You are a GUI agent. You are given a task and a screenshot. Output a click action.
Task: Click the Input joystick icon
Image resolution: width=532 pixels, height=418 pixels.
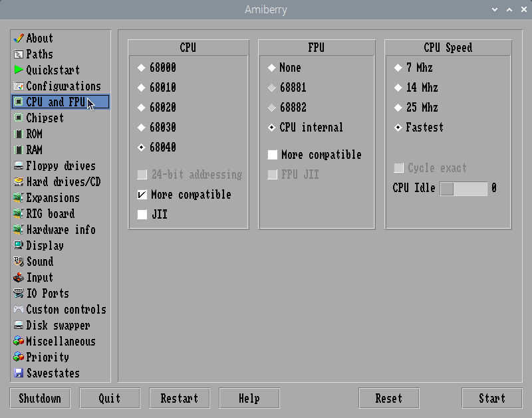tap(19, 277)
